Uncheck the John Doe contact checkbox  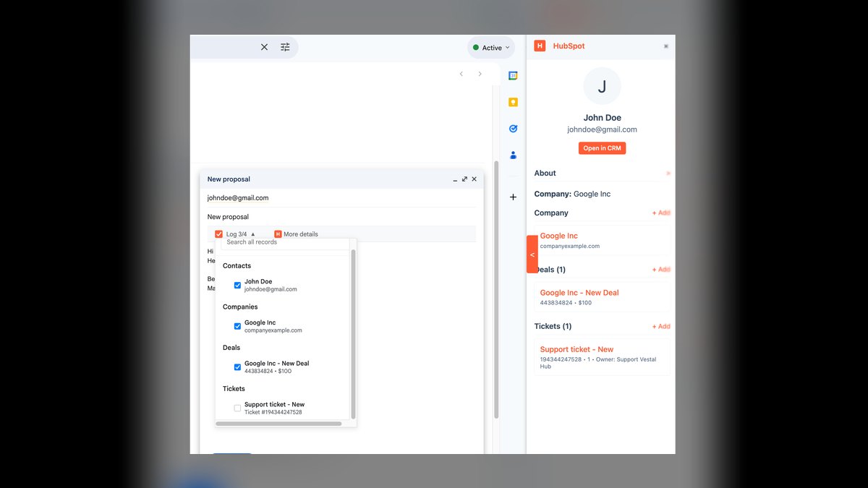237,286
